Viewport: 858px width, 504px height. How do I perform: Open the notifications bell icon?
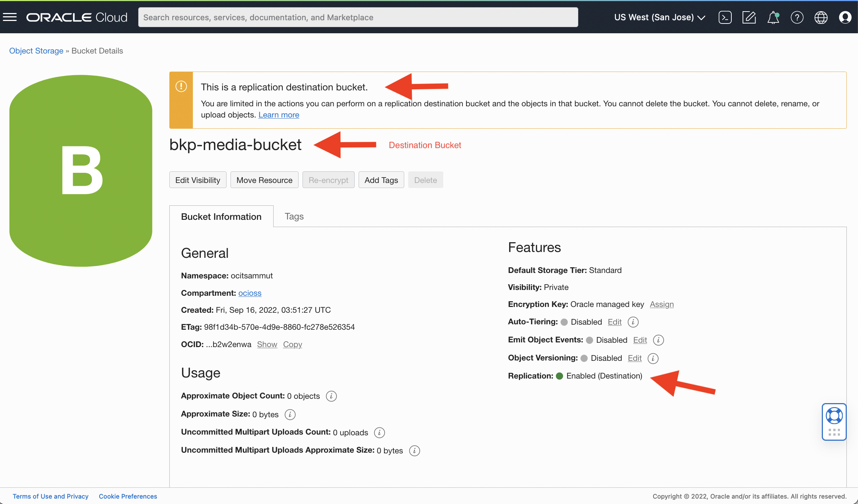pos(773,17)
